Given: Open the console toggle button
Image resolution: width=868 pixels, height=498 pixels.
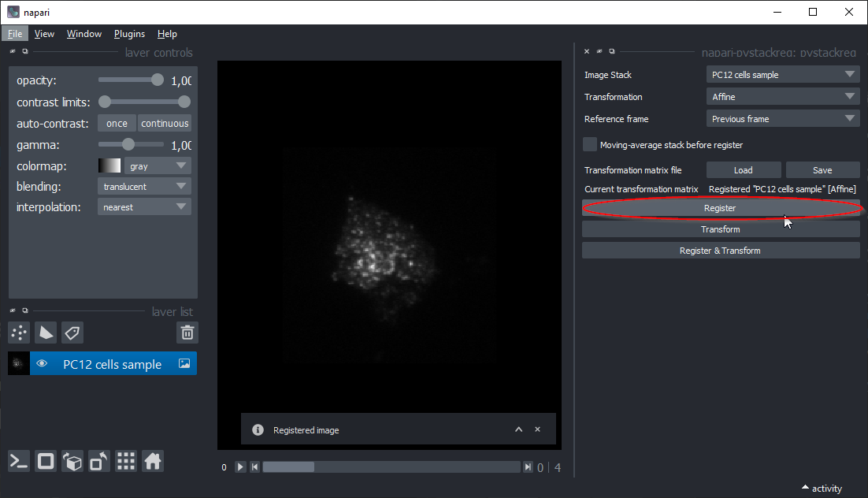Looking at the screenshot, I should click(x=19, y=462).
